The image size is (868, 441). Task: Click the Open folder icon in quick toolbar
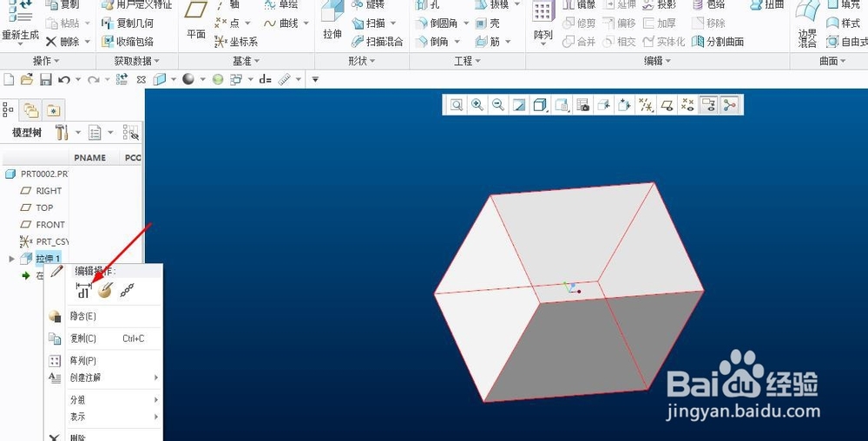click(x=27, y=79)
